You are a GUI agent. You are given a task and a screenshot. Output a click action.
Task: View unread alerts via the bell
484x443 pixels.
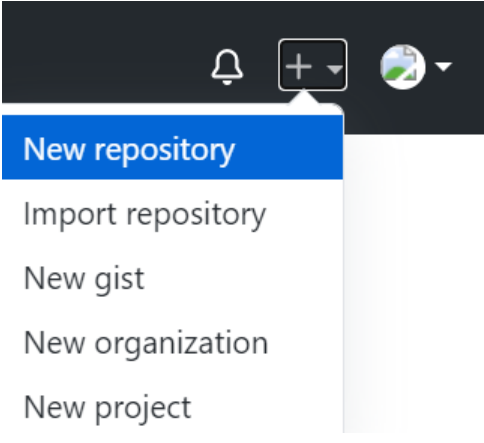(x=227, y=67)
